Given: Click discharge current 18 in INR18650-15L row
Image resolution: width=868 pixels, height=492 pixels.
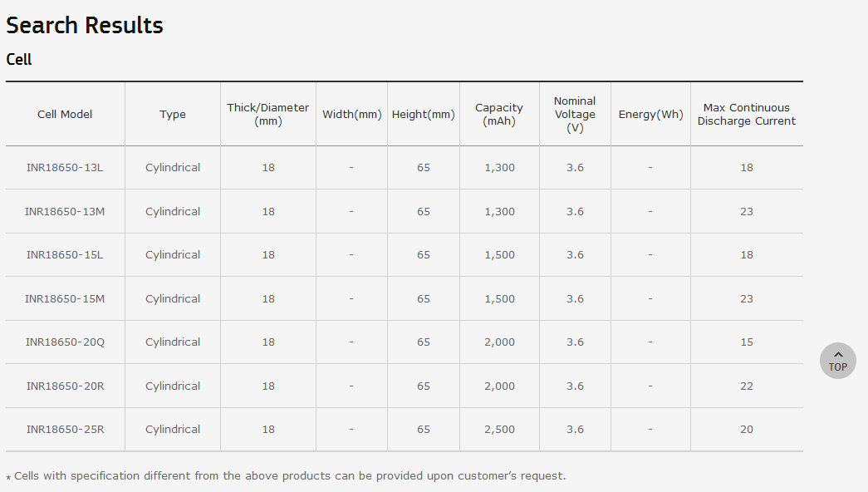Looking at the screenshot, I should (x=747, y=255).
